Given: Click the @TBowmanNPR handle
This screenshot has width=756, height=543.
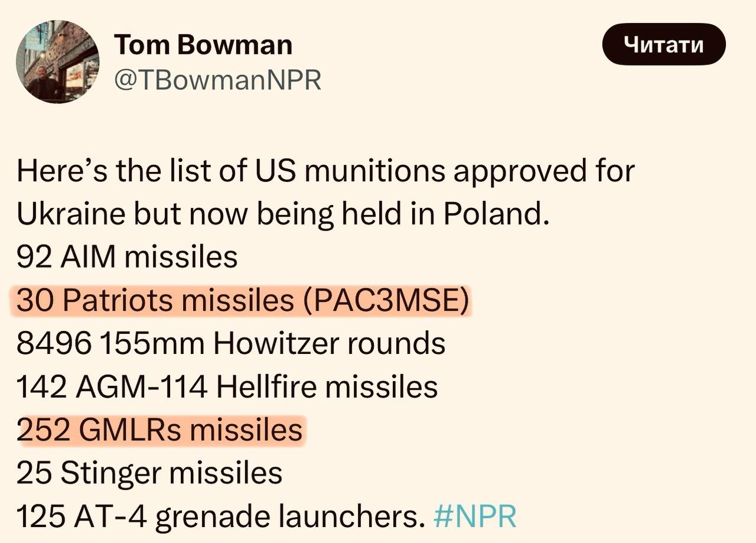Looking at the screenshot, I should pyautogui.click(x=217, y=80).
